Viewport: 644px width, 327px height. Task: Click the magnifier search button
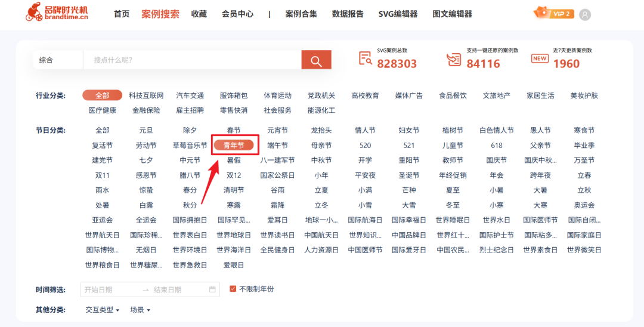[x=316, y=60]
